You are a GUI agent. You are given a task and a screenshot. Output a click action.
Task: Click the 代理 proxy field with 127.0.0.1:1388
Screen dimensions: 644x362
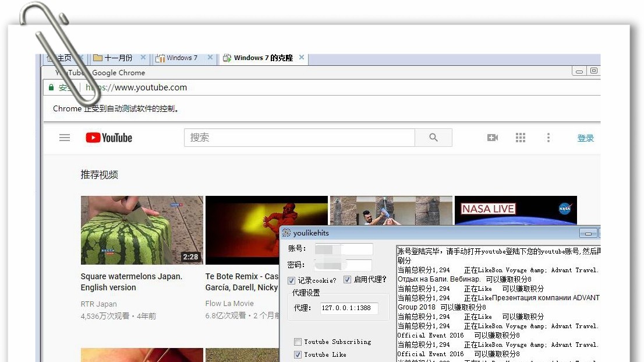tap(349, 308)
